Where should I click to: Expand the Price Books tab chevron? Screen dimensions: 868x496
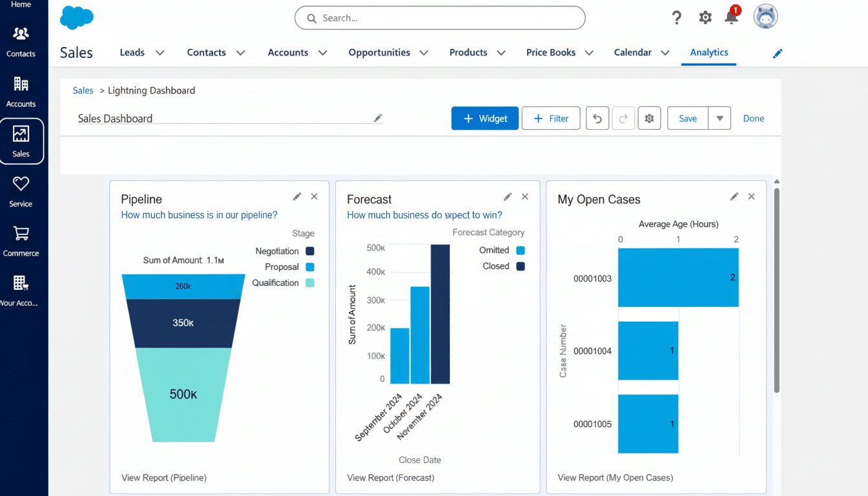pos(588,52)
